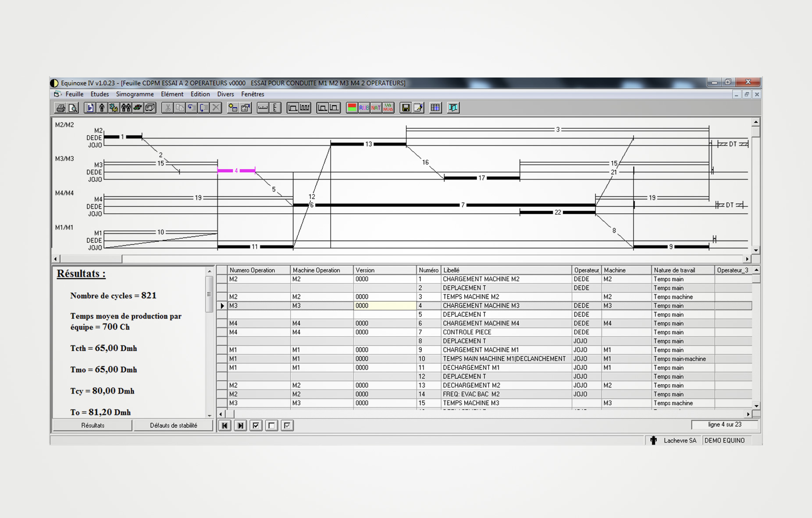Click the Libellé column header
The height and width of the screenshot is (518, 812).
pyautogui.click(x=506, y=270)
